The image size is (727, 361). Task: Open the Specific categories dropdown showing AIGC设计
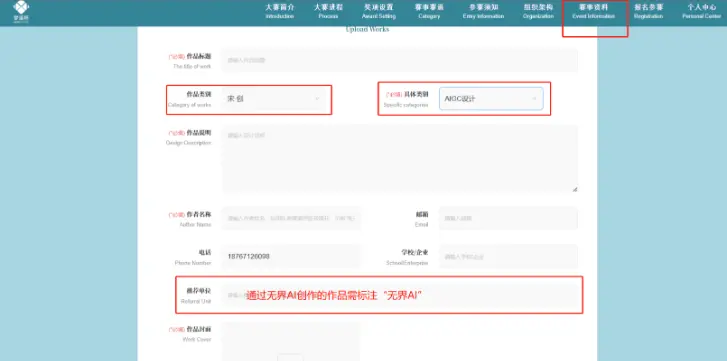[491, 99]
